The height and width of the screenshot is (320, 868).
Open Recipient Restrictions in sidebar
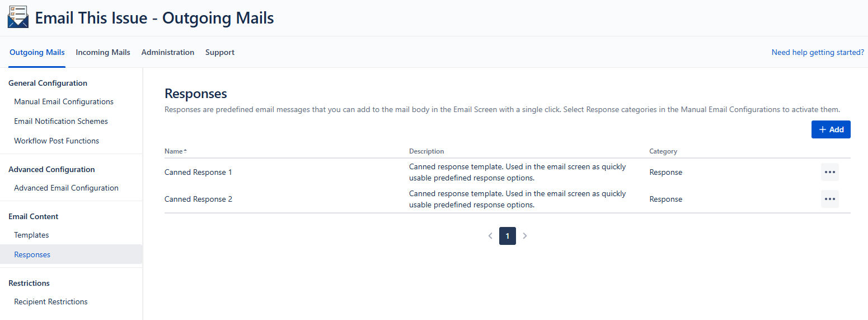click(x=51, y=302)
